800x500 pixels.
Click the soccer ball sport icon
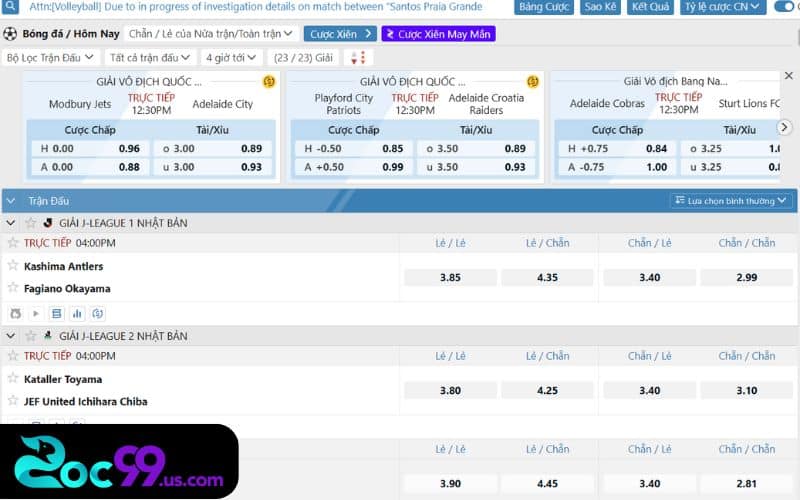click(x=10, y=34)
